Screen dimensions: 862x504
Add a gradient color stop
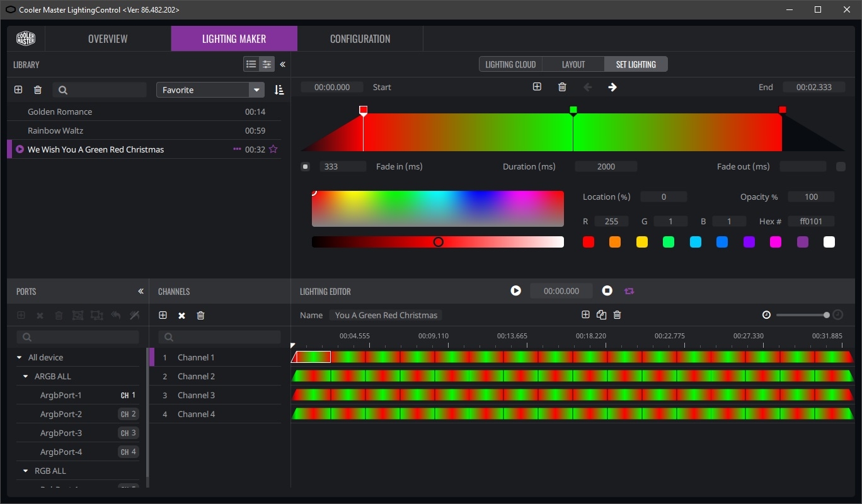[537, 87]
